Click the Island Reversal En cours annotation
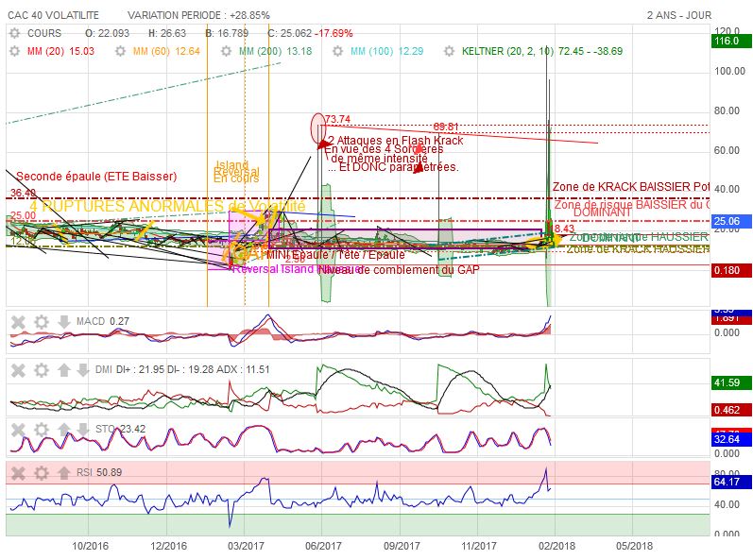 236,172
